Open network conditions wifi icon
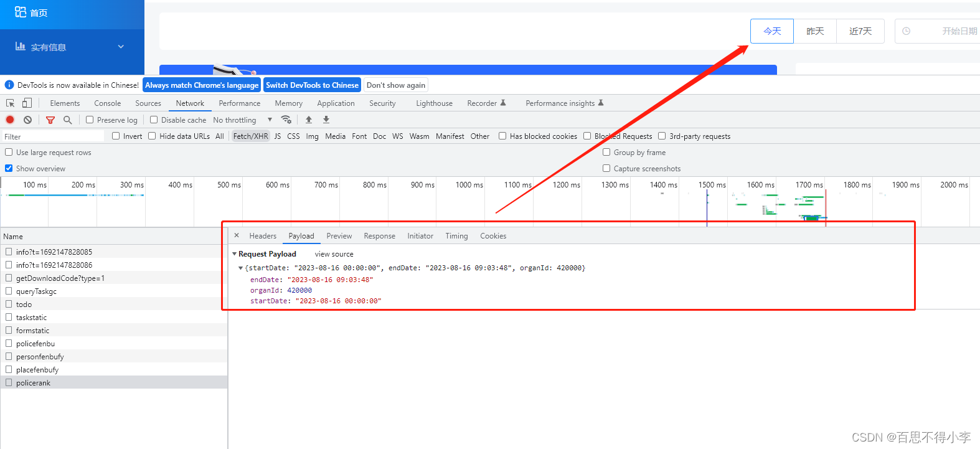 pos(286,120)
